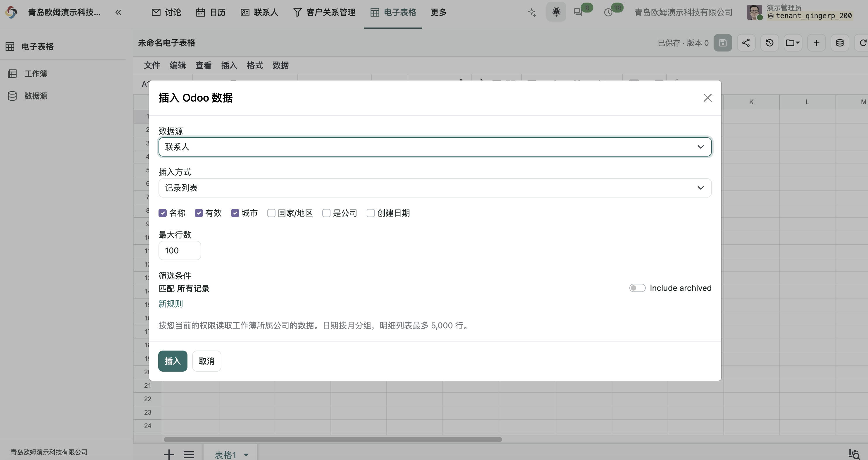Open the 数据源 dropdown showing 联系人

tap(435, 147)
